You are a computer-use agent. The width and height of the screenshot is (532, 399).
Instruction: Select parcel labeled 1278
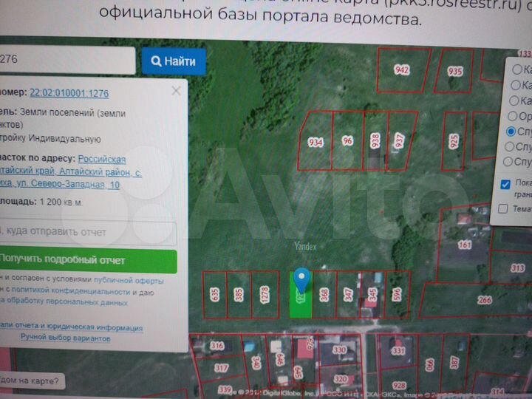pyautogui.click(x=265, y=295)
